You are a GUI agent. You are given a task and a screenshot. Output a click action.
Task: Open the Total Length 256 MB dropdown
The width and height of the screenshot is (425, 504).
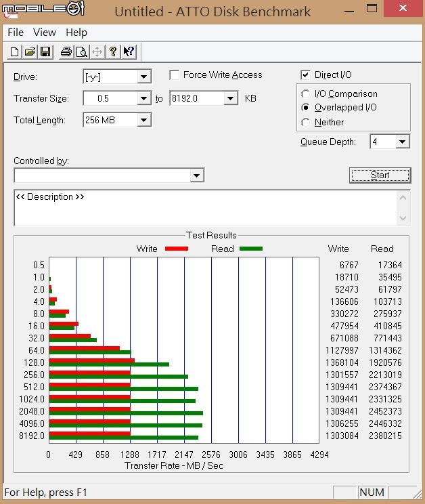tap(143, 120)
